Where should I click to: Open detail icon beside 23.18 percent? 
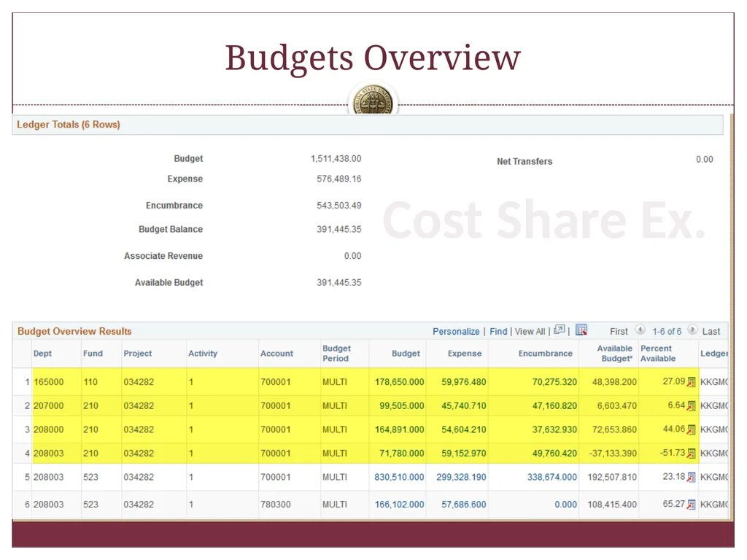point(692,477)
